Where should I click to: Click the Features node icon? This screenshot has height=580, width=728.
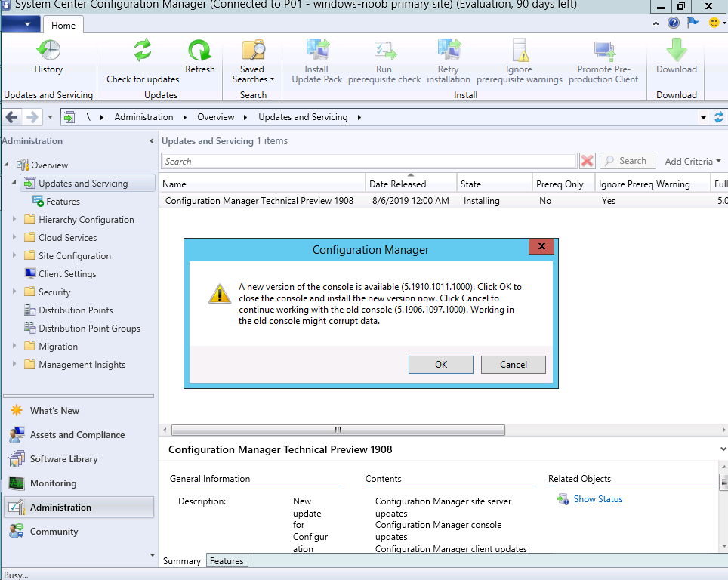coord(38,202)
